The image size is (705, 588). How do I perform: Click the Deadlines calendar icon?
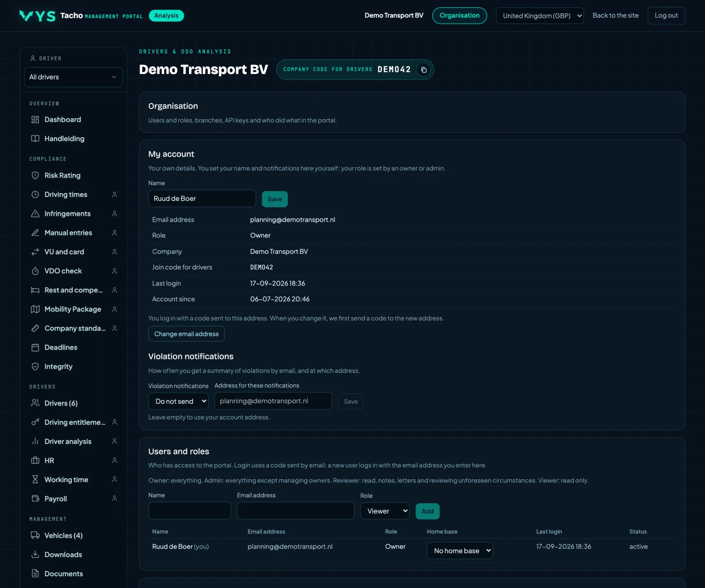(35, 347)
